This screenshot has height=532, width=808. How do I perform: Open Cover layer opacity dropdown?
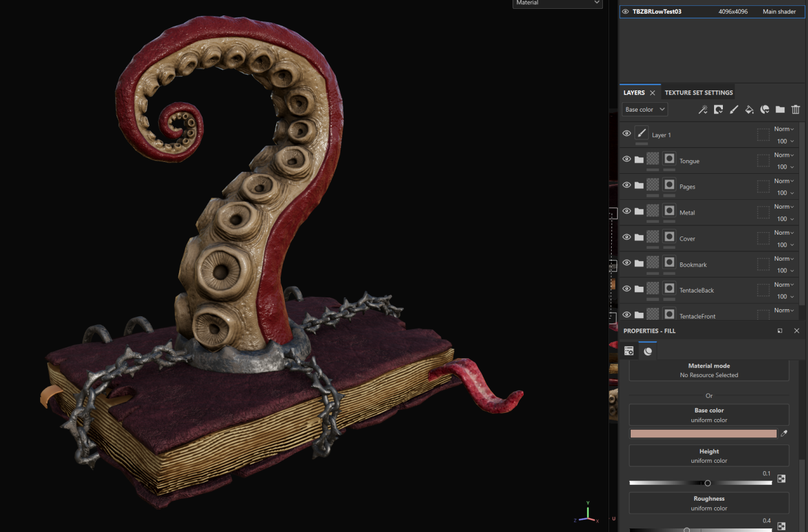click(x=785, y=245)
